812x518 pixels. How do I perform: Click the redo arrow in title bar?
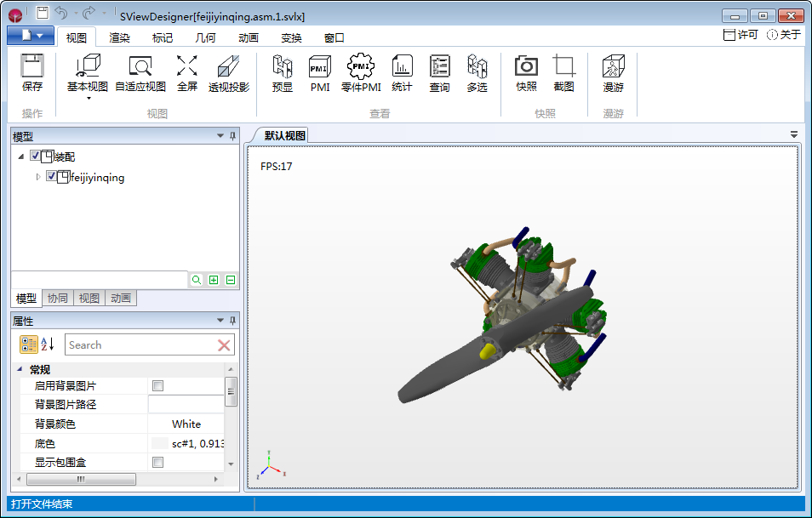pos(89,13)
